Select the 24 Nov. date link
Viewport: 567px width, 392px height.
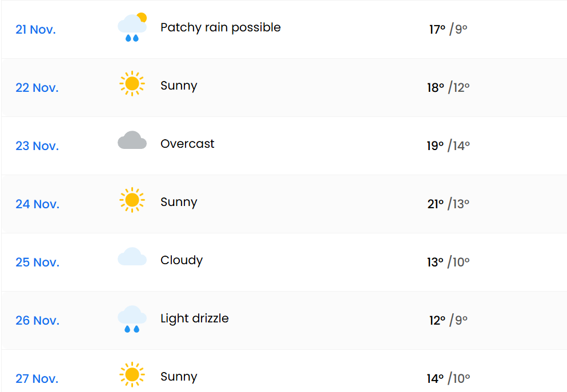point(38,204)
